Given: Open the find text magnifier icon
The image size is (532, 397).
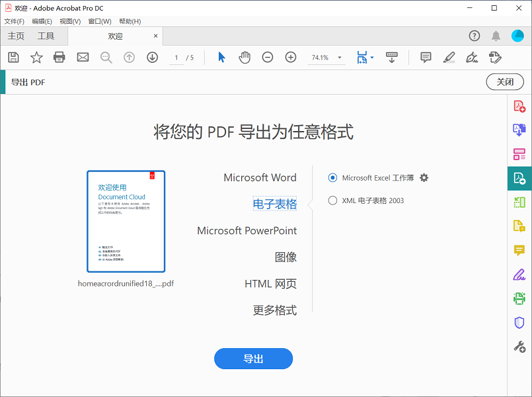Looking at the screenshot, I should pos(106,58).
